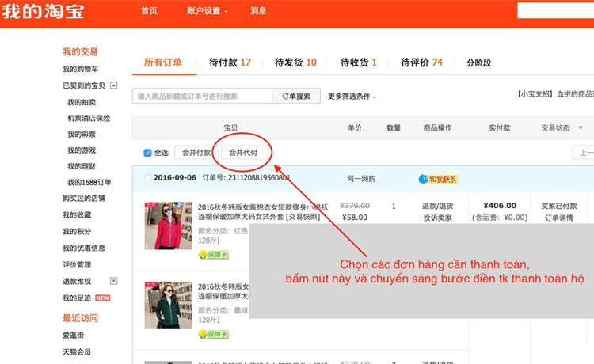
Task: Click the 保障卡 badge on green jacket
Action: [x=212, y=334]
